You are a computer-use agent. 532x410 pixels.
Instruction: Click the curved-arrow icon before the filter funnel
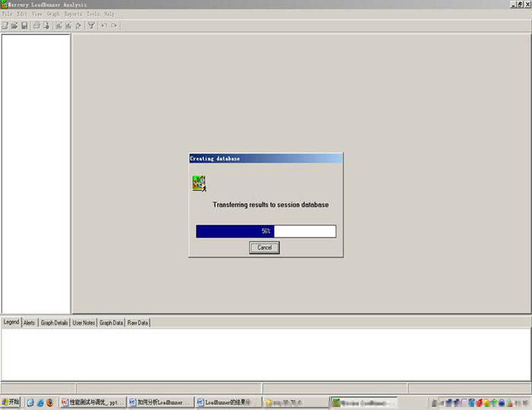click(78, 25)
